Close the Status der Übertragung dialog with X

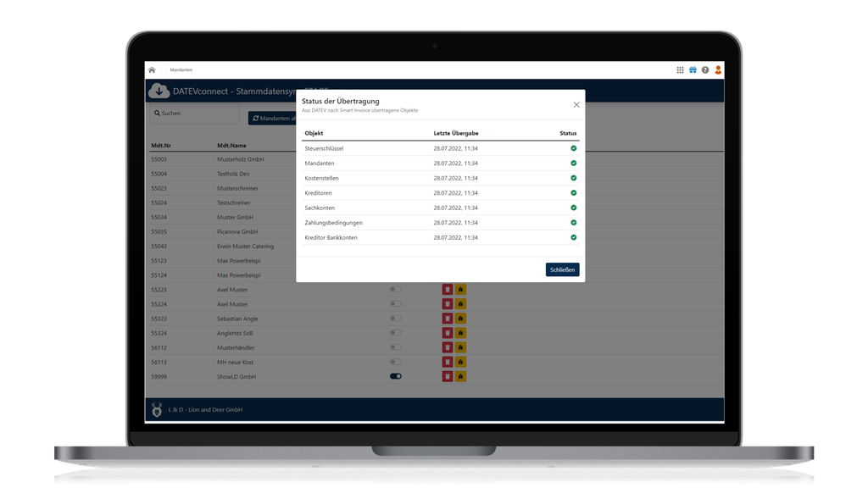pos(576,104)
